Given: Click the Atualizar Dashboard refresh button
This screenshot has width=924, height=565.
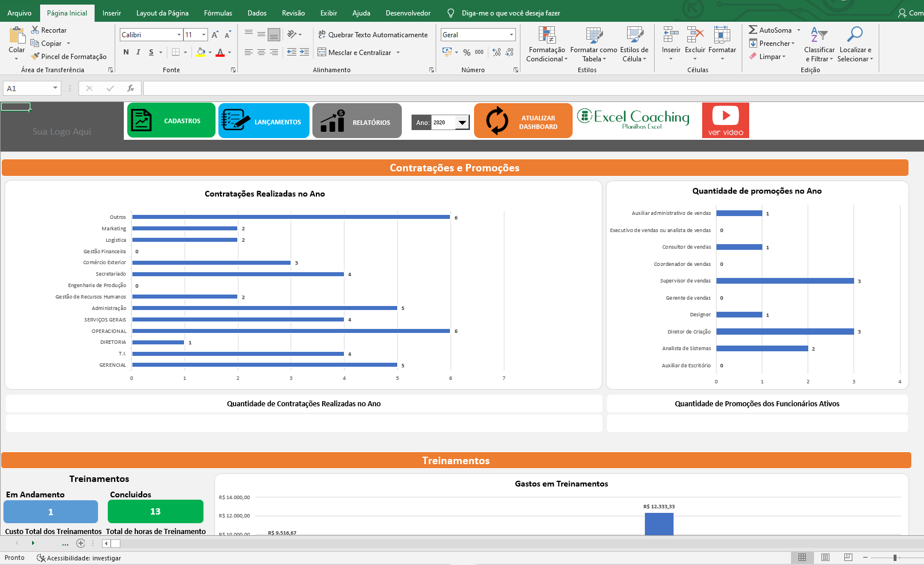Looking at the screenshot, I should pos(523,121).
